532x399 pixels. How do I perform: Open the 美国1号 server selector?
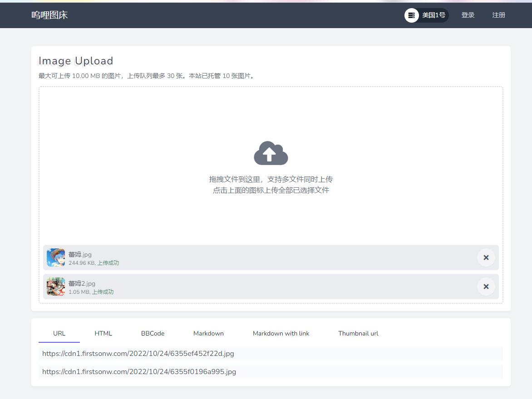[x=427, y=15]
